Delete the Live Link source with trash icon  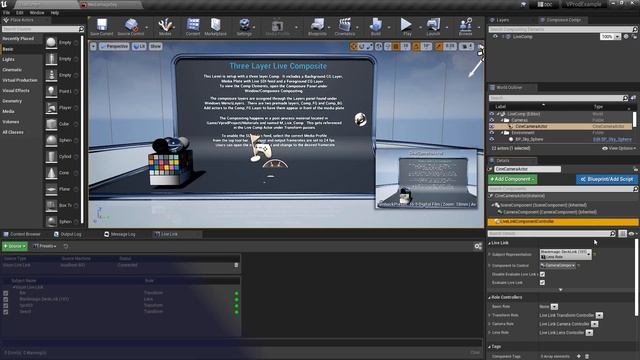point(236,265)
